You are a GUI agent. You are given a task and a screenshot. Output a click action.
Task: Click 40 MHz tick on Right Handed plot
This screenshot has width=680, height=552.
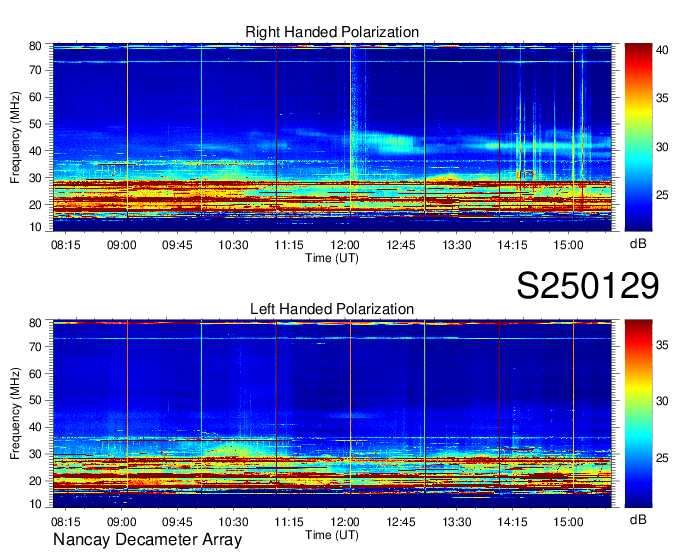tap(35, 151)
